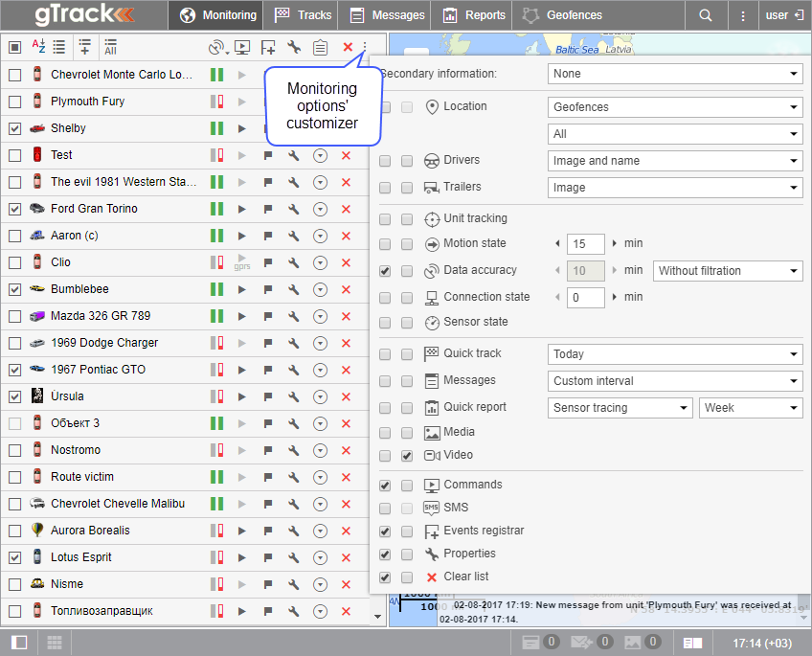Open the Messages 'Custom interval' dropdown
This screenshot has height=656, width=812.
point(675,381)
